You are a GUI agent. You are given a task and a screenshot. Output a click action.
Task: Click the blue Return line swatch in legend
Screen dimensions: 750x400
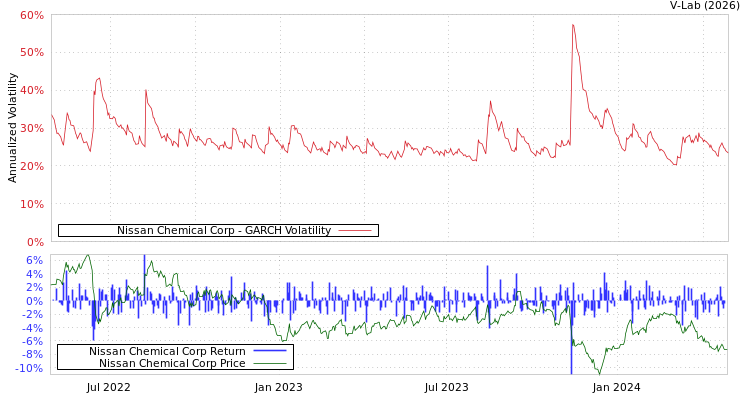(x=270, y=351)
